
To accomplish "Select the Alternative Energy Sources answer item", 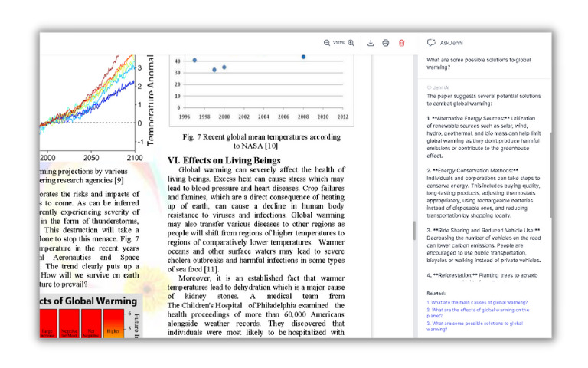I will [x=484, y=137].
